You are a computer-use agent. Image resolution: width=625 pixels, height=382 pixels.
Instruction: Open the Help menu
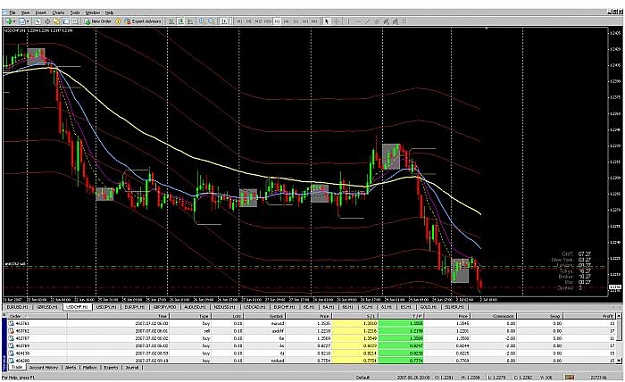click(109, 13)
